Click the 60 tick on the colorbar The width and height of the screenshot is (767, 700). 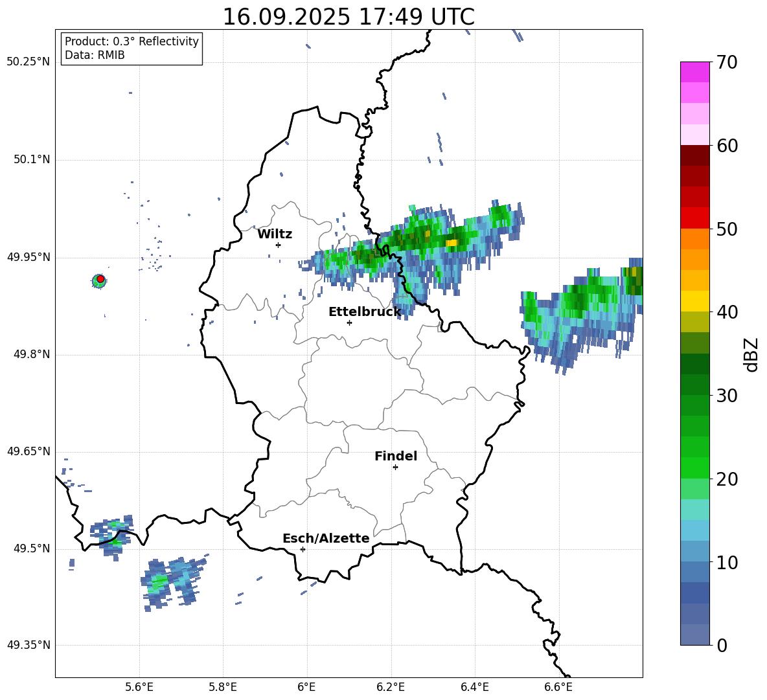pyautogui.click(x=727, y=146)
